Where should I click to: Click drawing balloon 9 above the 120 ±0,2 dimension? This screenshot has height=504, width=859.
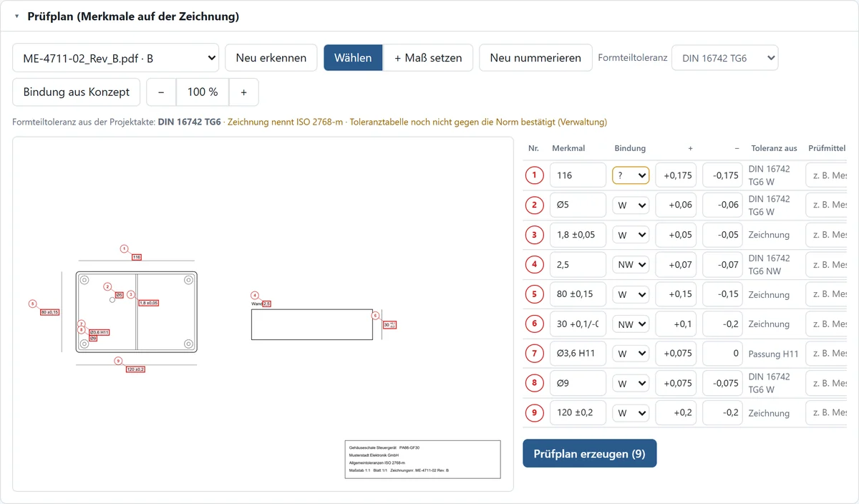117,361
